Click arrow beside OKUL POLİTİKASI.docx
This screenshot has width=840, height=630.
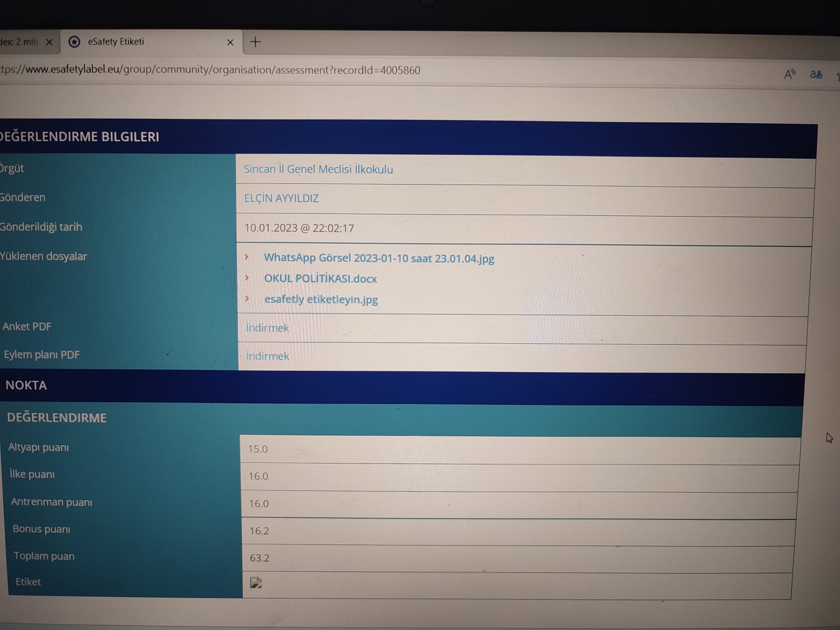pos(247,278)
